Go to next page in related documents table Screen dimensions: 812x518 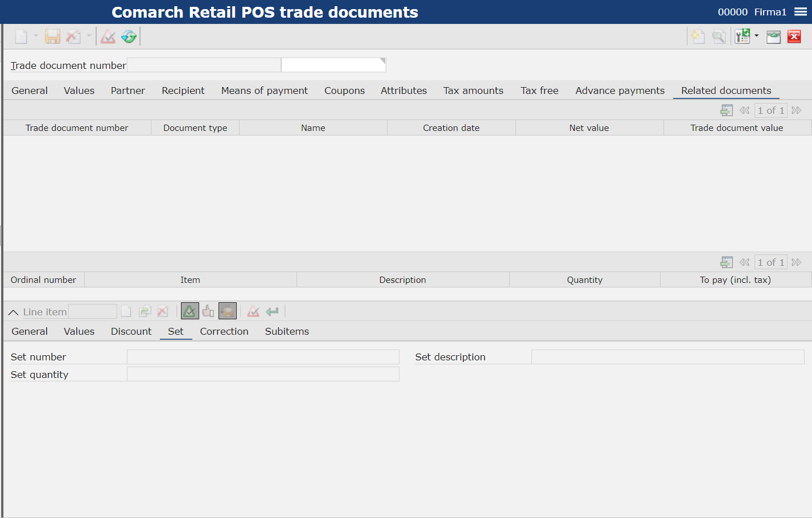(797, 110)
